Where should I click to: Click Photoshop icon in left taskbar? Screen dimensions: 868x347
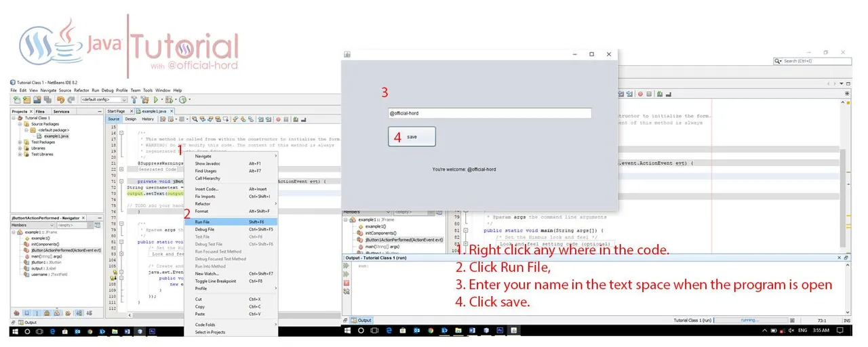click(x=152, y=331)
